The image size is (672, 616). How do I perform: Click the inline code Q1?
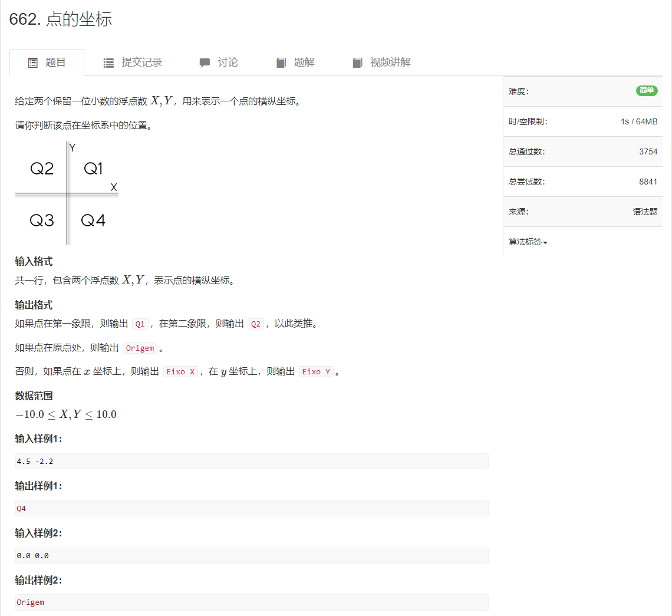point(140,324)
